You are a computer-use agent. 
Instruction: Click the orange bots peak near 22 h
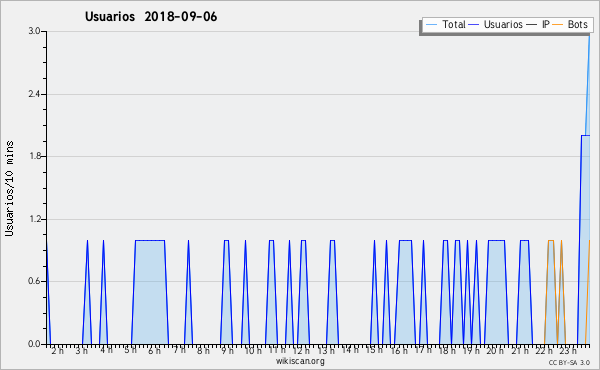[551, 292]
